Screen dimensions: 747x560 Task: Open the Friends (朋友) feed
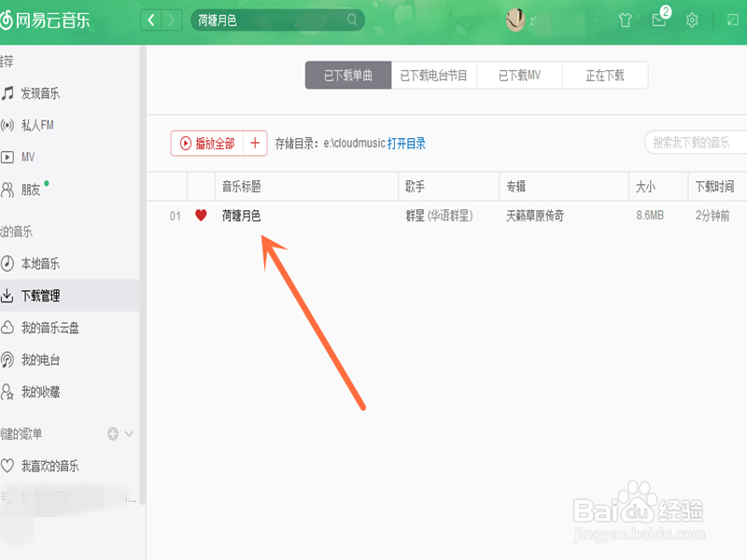(x=35, y=190)
